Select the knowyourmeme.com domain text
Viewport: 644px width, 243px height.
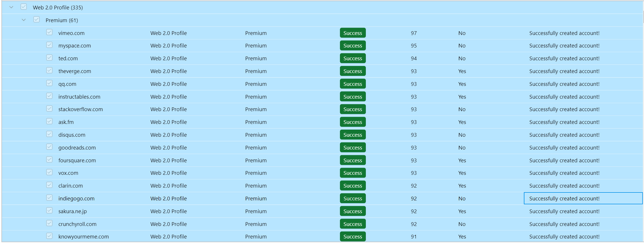point(84,237)
